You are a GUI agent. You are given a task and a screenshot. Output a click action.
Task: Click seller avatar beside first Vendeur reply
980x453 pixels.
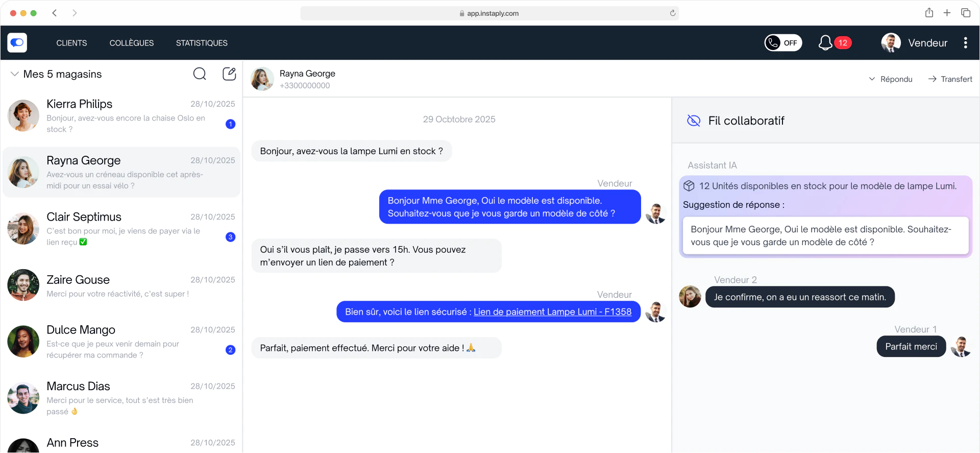[x=656, y=213]
